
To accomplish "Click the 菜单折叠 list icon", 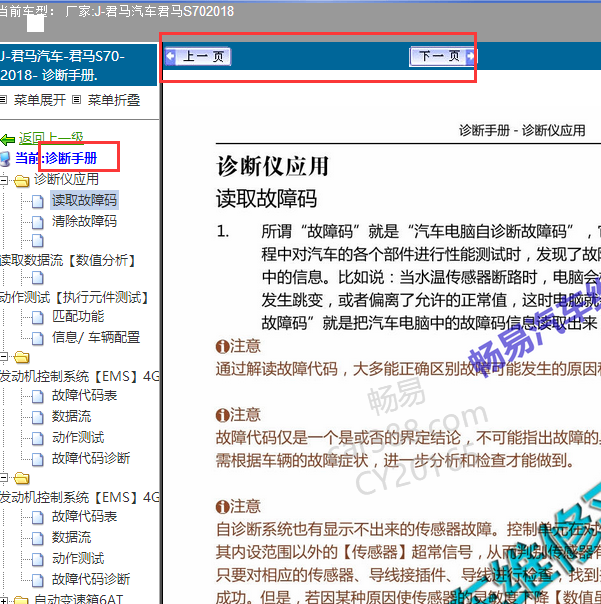I will click(77, 100).
